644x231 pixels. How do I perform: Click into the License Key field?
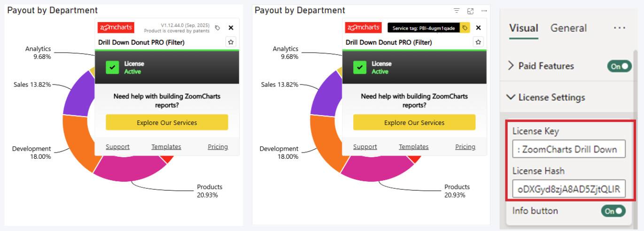(568, 149)
